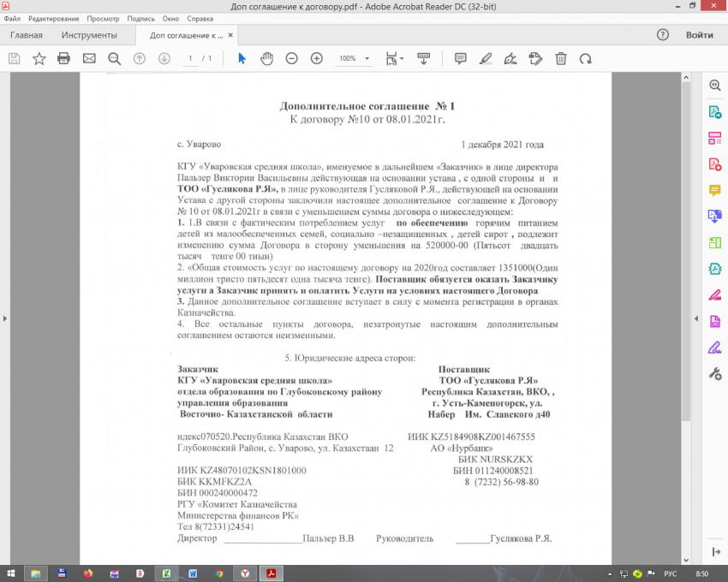
Task: Collapse the right tools pane arrow
Action: pyautogui.click(x=696, y=318)
